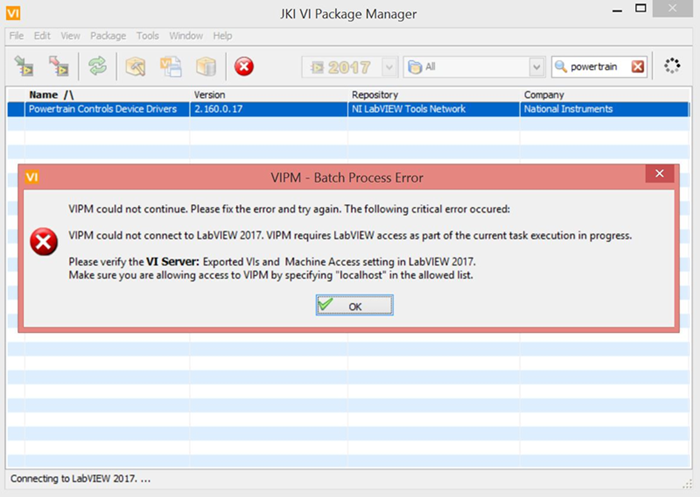Viewport: 700px width, 497px height.
Task: Open the LabVIEW 2017 version dropdown
Action: click(x=389, y=67)
